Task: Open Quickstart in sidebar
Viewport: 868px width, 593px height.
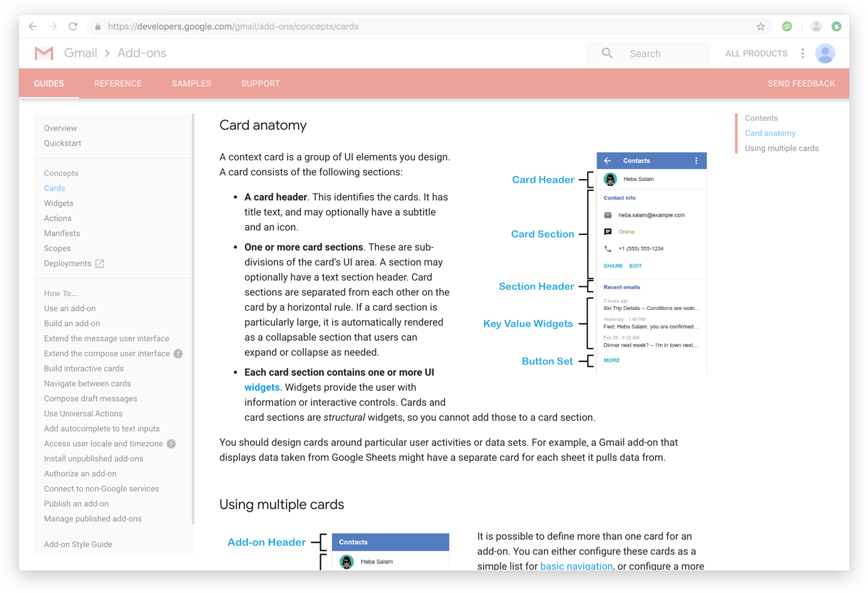Action: coord(63,143)
